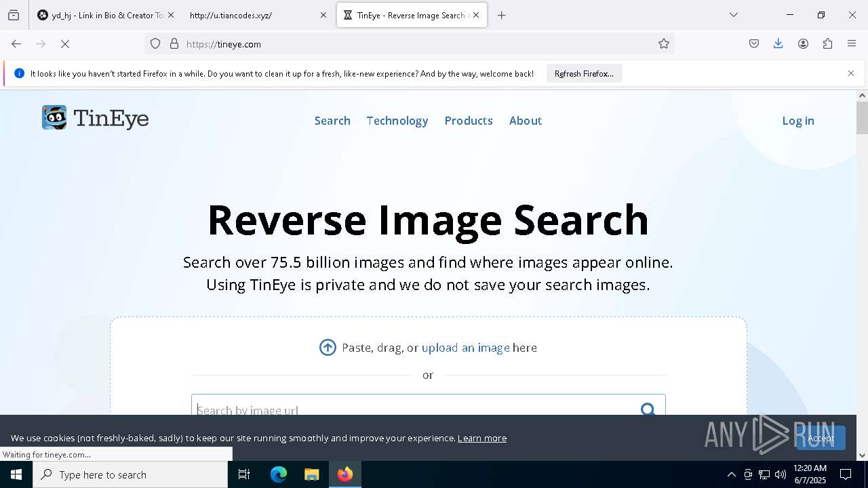The height and width of the screenshot is (488, 868).
Task: Save page to Pocket
Action: tap(754, 44)
